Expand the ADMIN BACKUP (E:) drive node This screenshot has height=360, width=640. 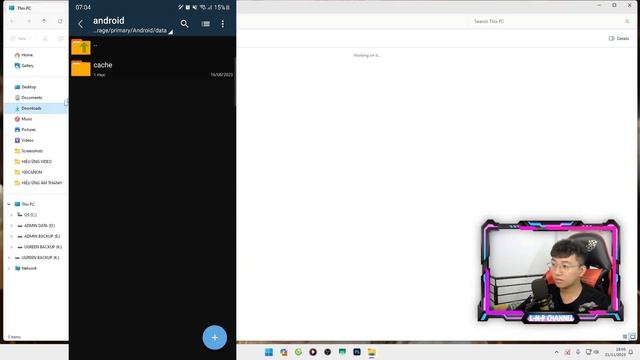pyautogui.click(x=11, y=236)
